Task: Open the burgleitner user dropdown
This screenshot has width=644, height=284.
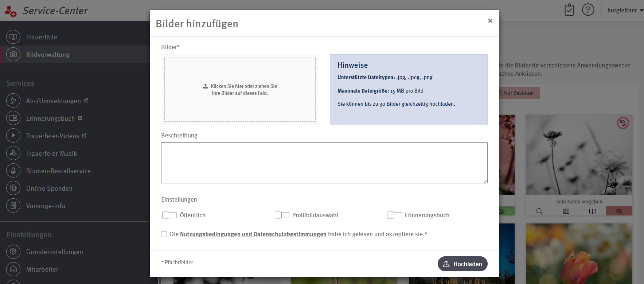Action: click(x=625, y=10)
